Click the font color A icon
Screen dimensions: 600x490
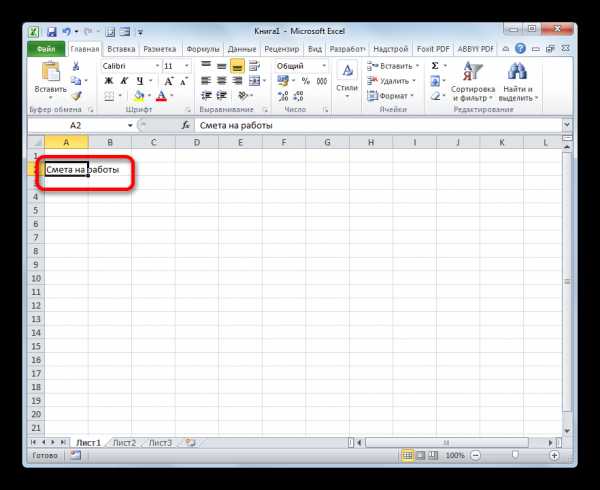pos(161,96)
